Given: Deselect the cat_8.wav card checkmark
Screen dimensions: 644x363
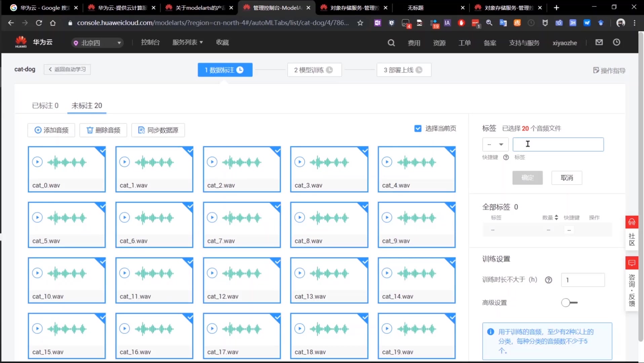Looking at the screenshot, I should (364, 206).
